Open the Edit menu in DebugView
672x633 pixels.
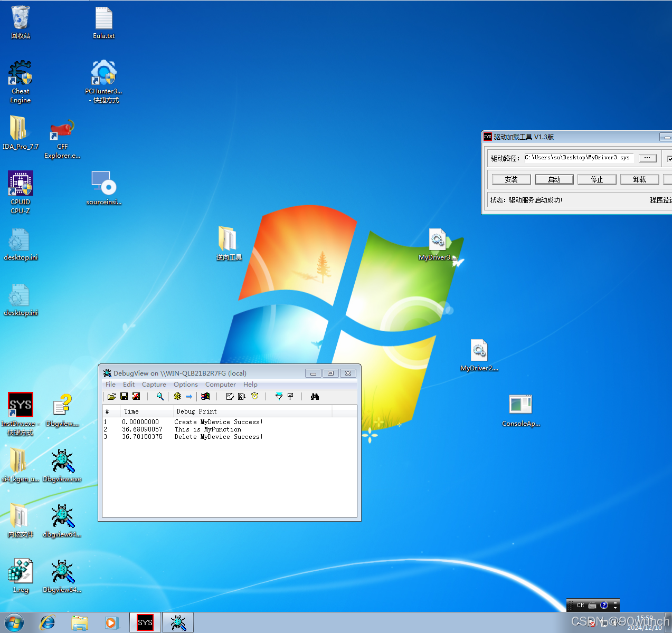tap(129, 385)
